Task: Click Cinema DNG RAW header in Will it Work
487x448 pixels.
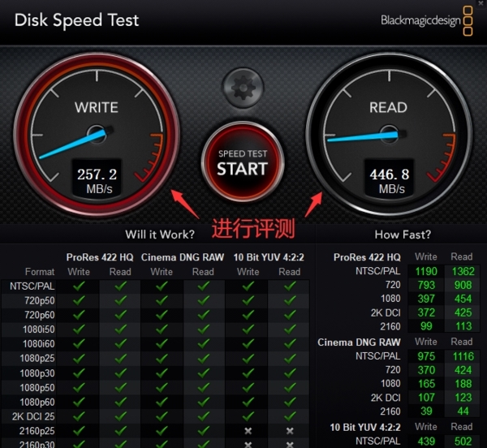Action: coord(183,257)
